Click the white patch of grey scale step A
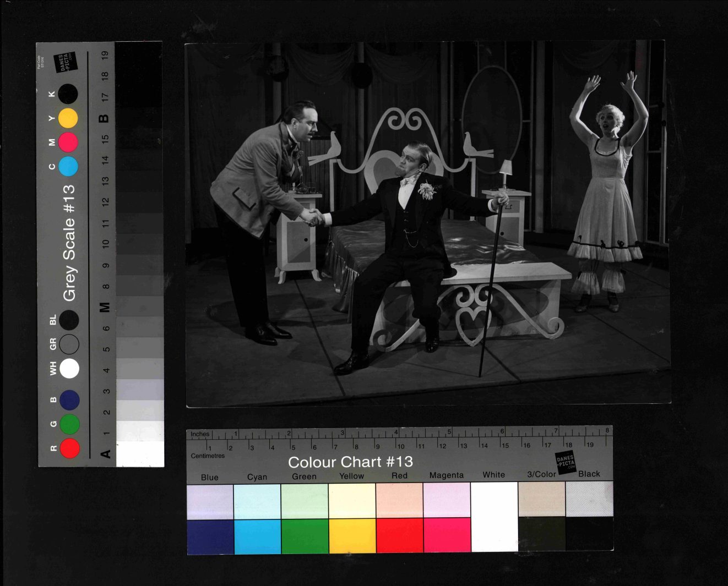This screenshot has width=728, height=586. 140,454
